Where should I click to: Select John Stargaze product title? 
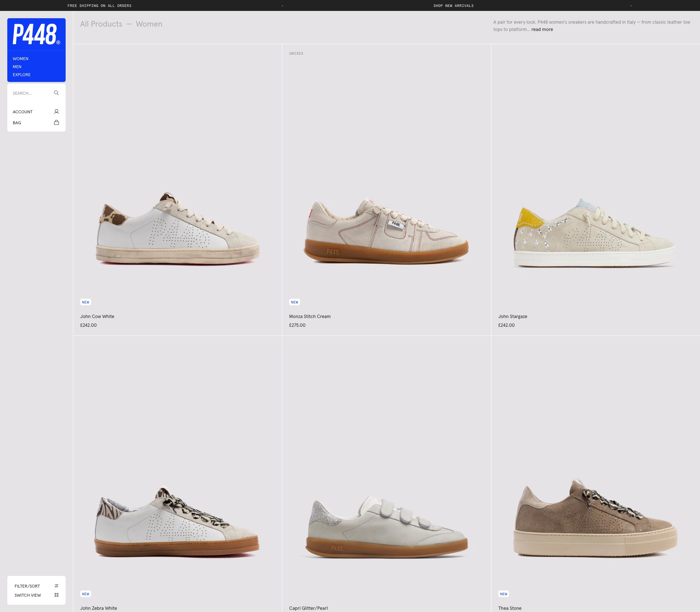tap(513, 317)
